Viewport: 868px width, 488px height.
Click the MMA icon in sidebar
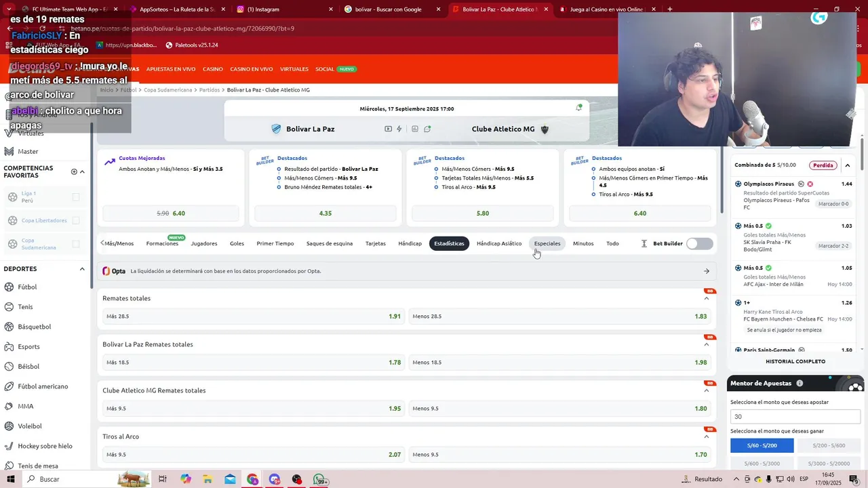pyautogui.click(x=9, y=406)
